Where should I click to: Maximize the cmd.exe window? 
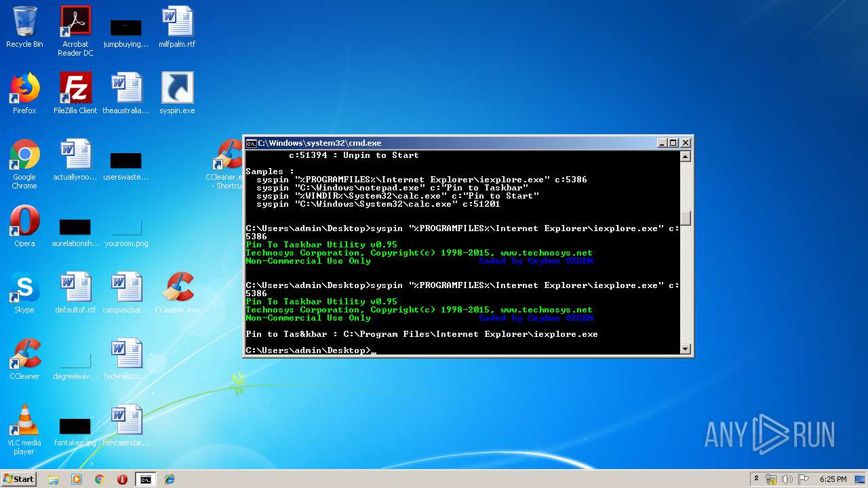tap(673, 143)
